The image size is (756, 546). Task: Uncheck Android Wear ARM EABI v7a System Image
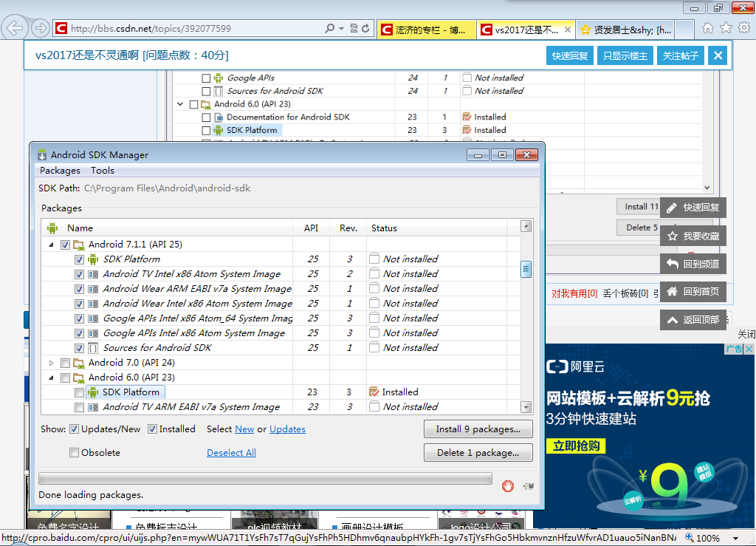(79, 289)
